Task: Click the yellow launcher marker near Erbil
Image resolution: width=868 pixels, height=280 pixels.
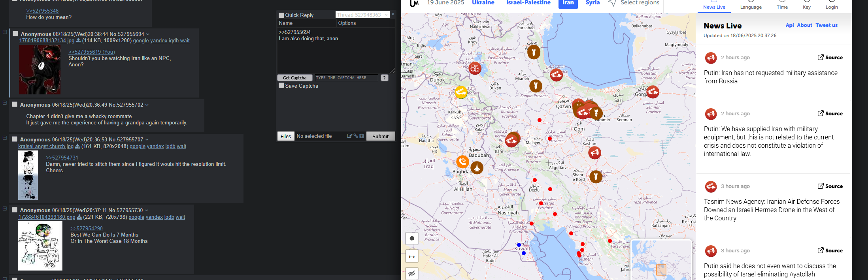Action: (461, 92)
